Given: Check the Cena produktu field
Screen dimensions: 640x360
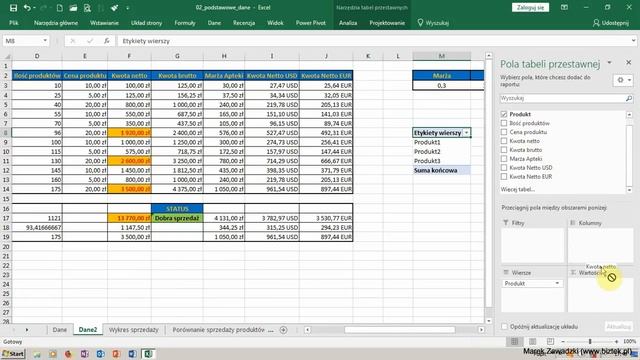Looking at the screenshot, I should click(x=504, y=132).
